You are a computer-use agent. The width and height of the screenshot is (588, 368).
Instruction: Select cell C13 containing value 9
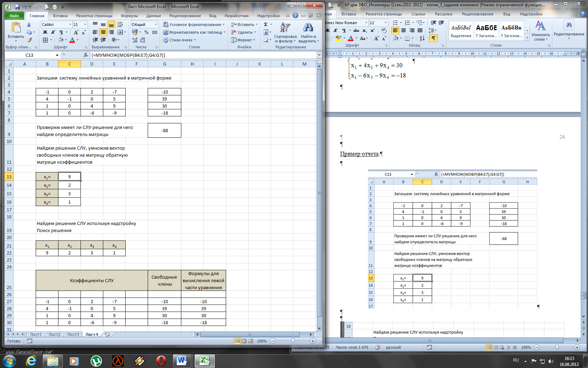[x=69, y=177]
